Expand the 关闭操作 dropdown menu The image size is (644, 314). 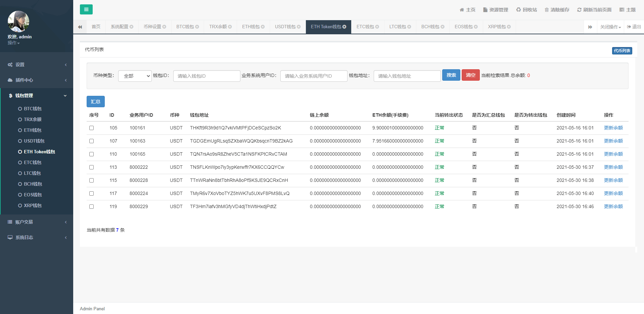pos(610,27)
